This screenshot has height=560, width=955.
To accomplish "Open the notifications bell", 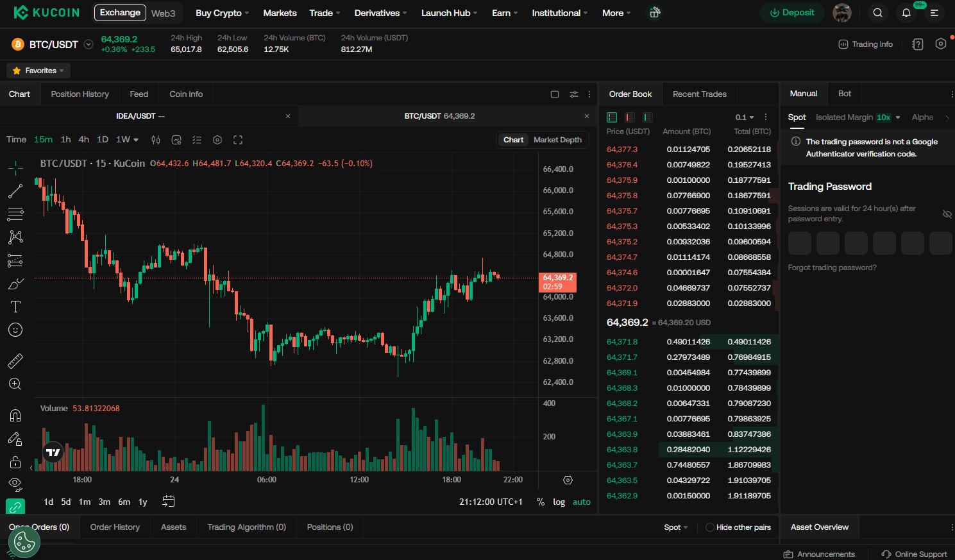I will (x=906, y=13).
